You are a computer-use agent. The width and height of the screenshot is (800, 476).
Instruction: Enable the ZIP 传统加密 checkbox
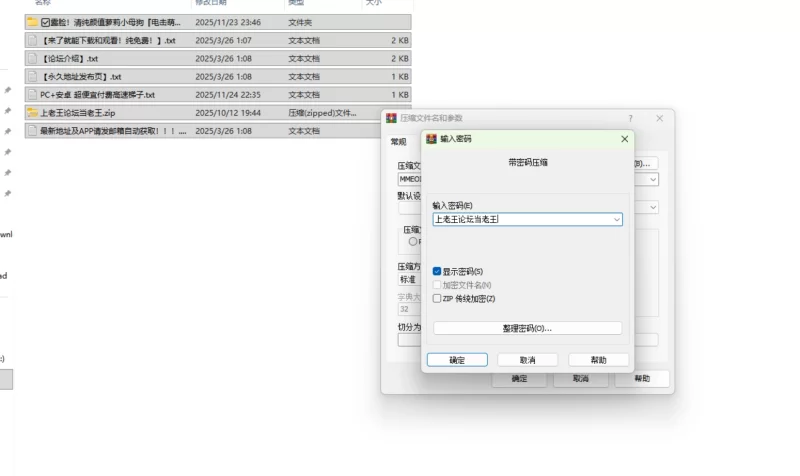tap(437, 298)
